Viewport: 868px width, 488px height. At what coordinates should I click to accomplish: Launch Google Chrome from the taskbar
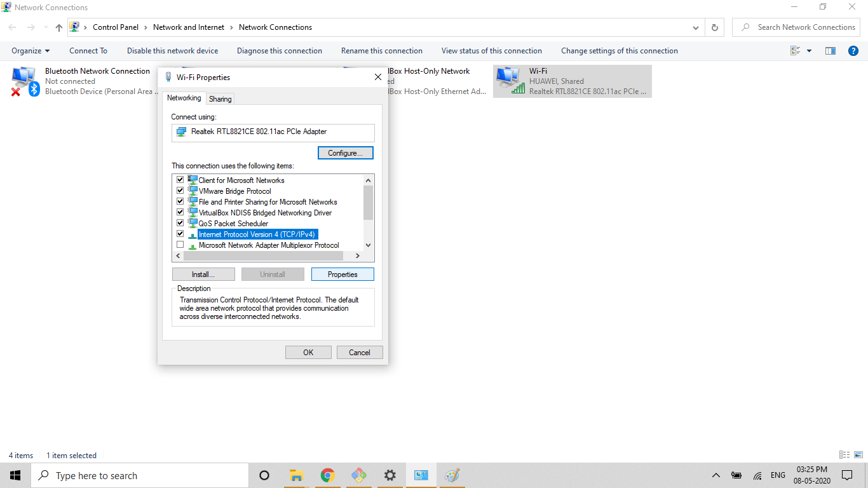(x=327, y=475)
